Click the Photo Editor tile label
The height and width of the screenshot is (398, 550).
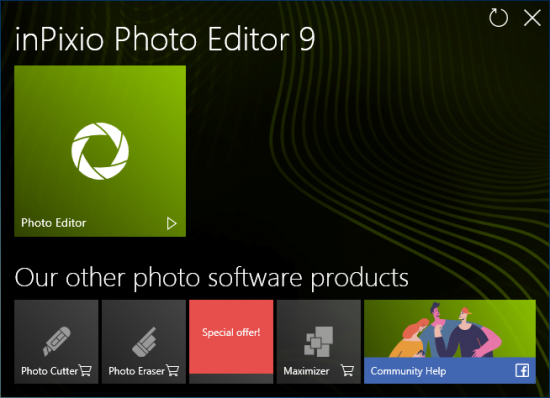(x=54, y=223)
